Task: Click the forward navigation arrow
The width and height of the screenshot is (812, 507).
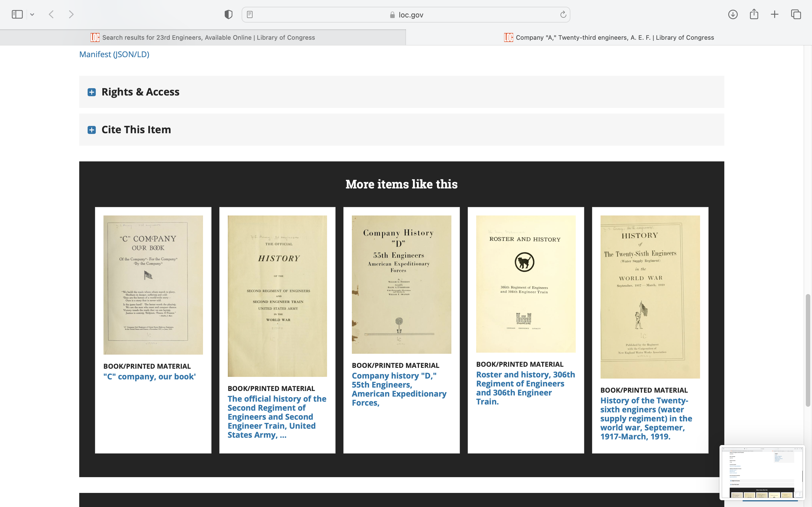Action: [71, 14]
